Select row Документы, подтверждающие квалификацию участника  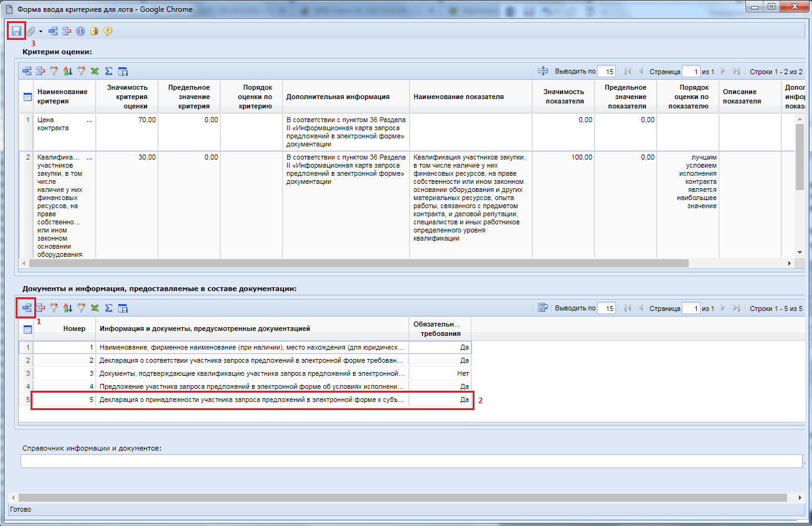click(245, 373)
